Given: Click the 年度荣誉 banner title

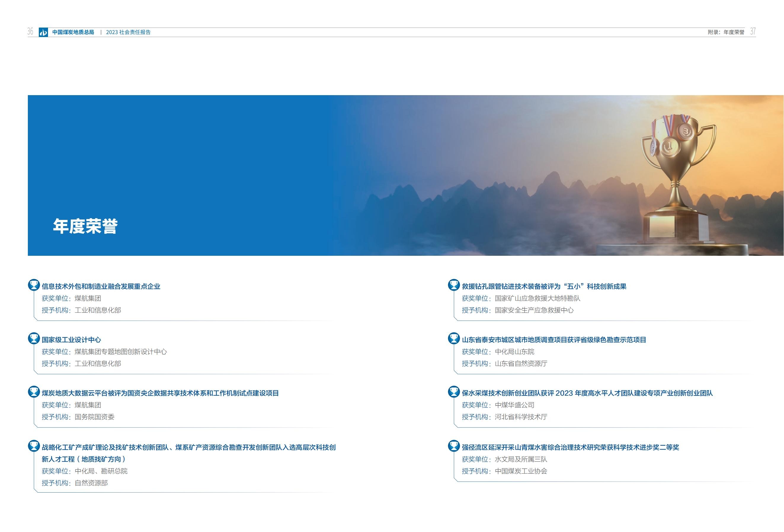Looking at the screenshot, I should click(x=85, y=226).
